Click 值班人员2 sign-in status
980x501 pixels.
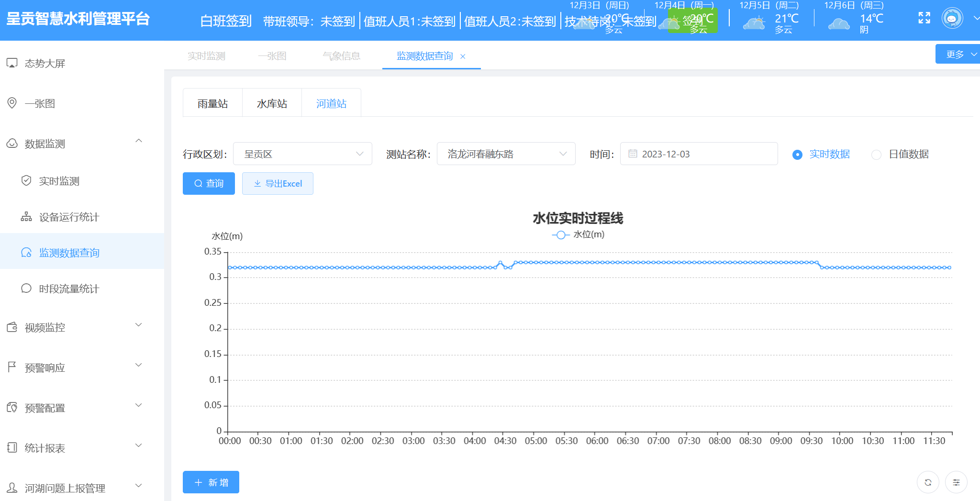pos(510,22)
